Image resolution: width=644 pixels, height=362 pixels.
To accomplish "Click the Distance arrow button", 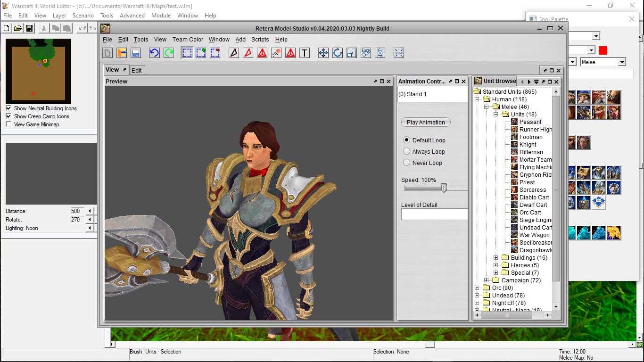I will (90, 211).
